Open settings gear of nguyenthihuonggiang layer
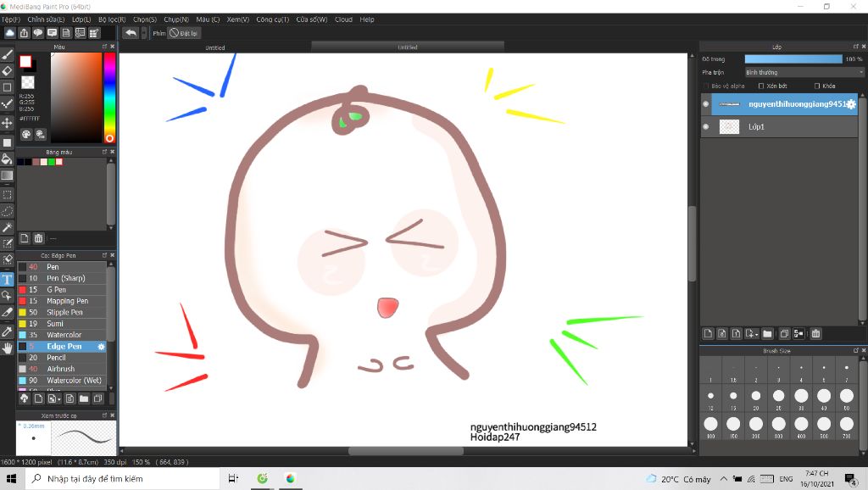868x490 pixels. 851,104
